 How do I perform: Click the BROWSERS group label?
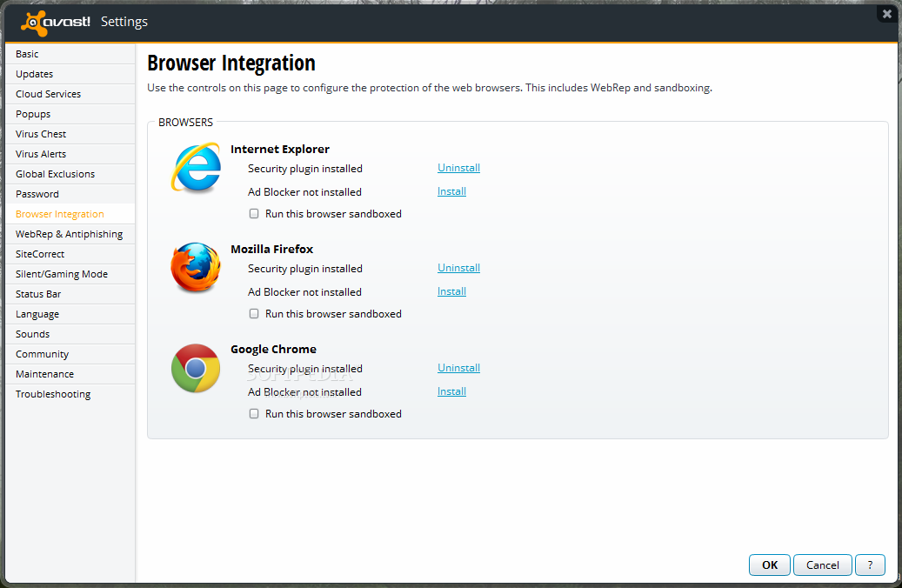coord(186,123)
